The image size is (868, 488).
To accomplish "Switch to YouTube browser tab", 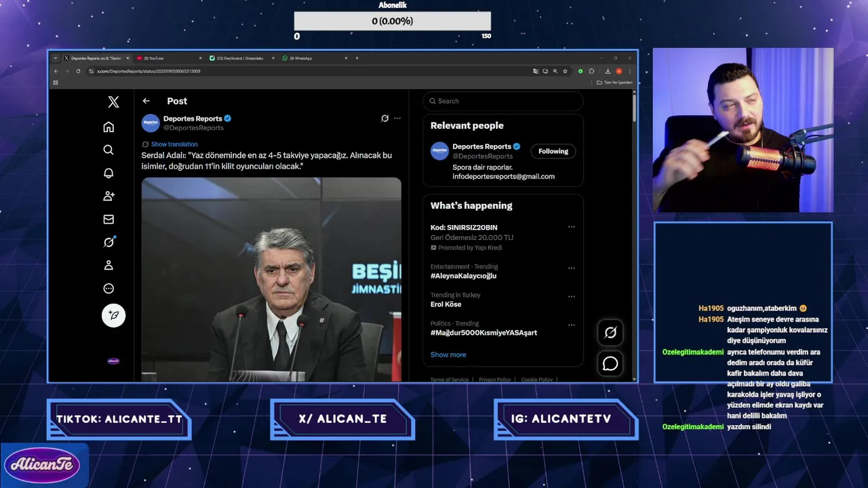I will (x=170, y=58).
